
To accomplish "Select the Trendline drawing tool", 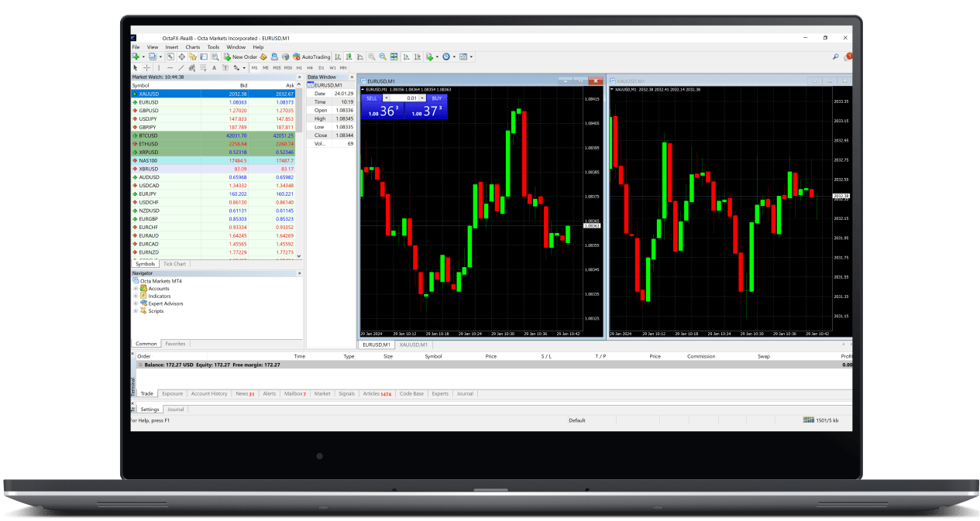I will click(x=181, y=67).
